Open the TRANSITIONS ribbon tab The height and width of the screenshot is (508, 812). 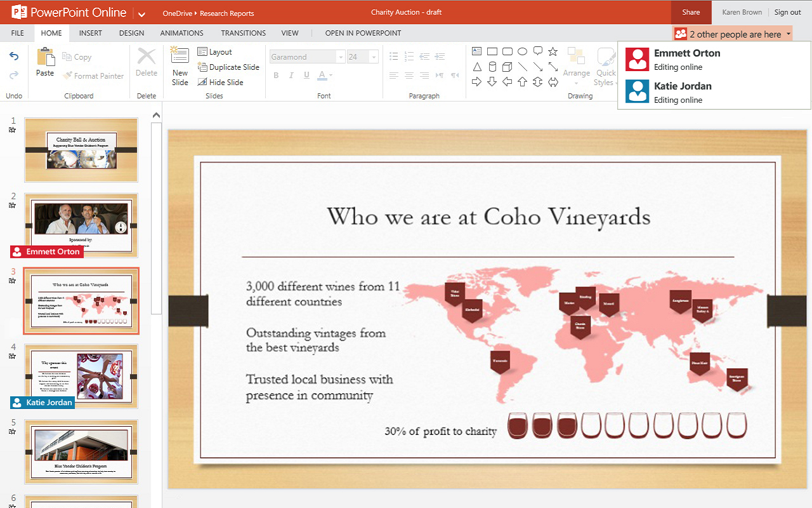click(243, 33)
